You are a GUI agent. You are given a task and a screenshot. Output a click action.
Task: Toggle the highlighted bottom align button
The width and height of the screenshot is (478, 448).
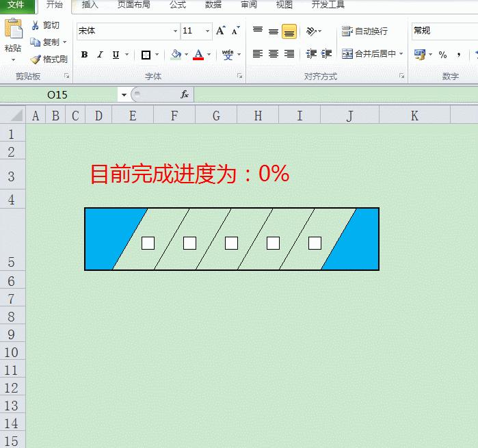click(289, 31)
